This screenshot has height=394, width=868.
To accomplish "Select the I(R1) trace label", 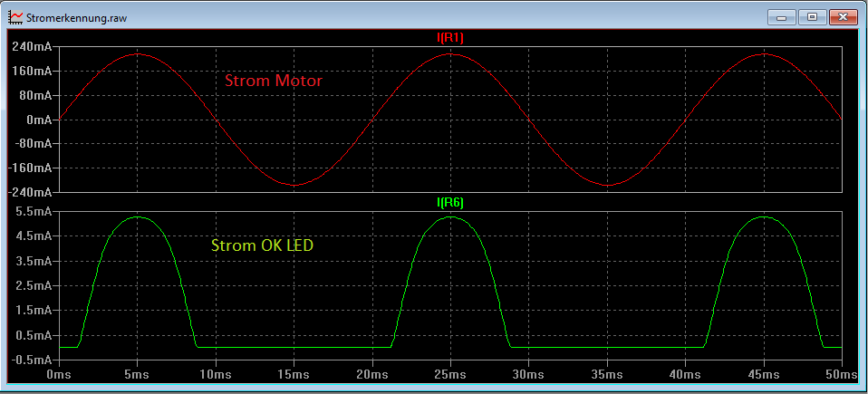I will click(450, 37).
